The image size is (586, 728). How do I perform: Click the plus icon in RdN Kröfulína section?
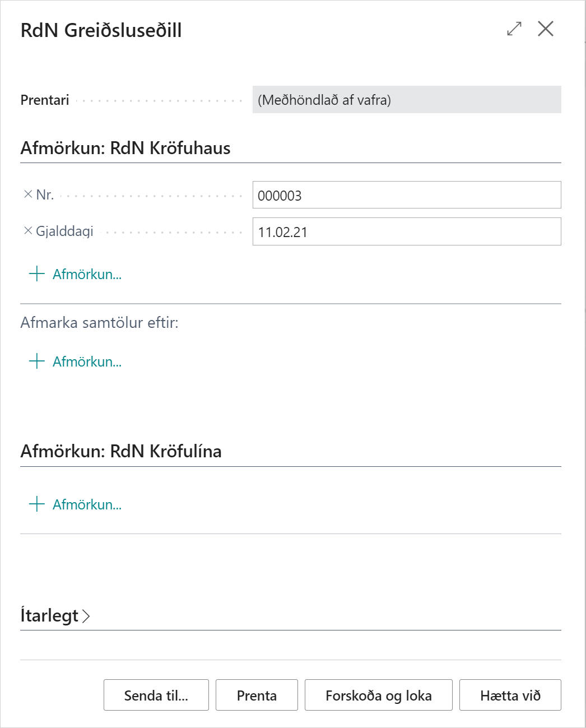coord(36,504)
